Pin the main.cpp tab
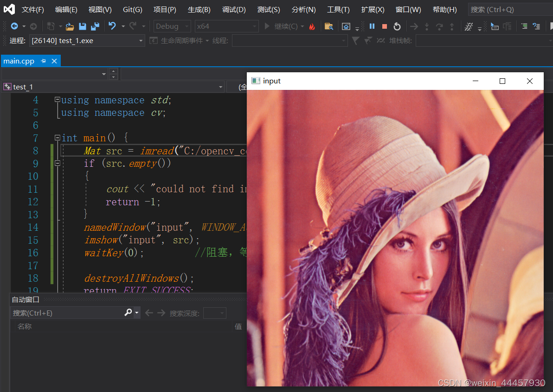Image resolution: width=553 pixels, height=392 pixels. point(44,61)
